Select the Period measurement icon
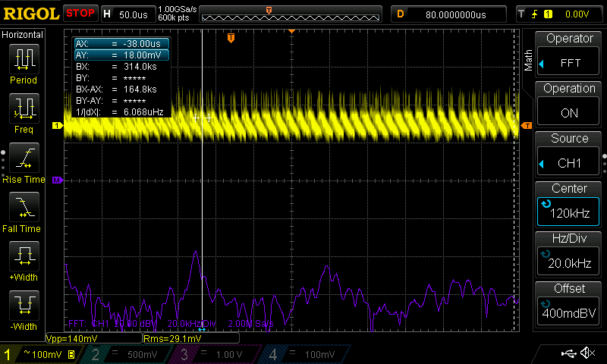This screenshot has width=607, height=364. [24, 59]
